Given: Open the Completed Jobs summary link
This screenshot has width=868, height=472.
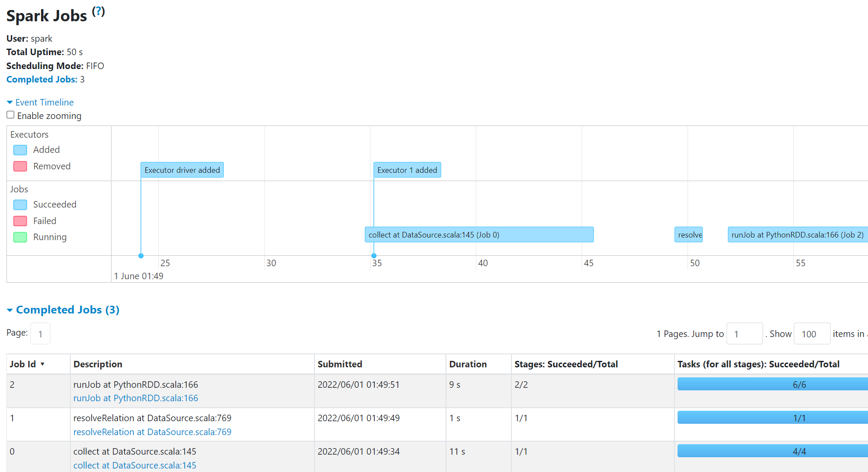Looking at the screenshot, I should 41,79.
